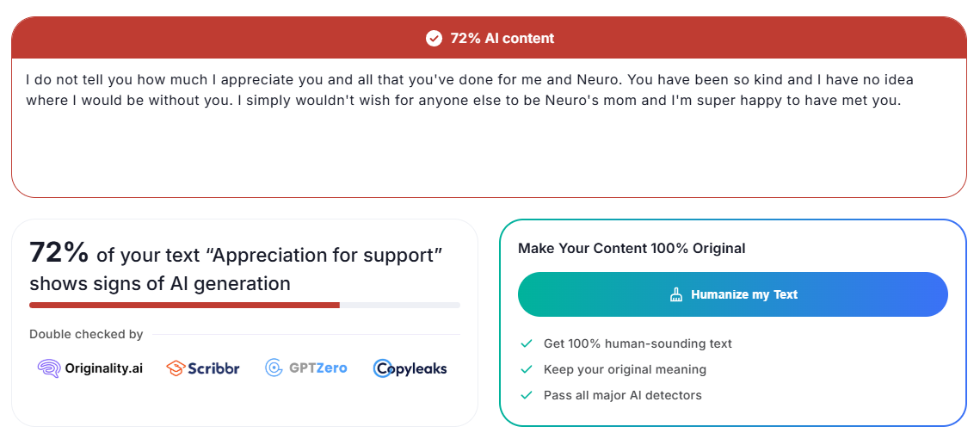Open the Copyleaks detector name link
980x439 pixels.
(x=421, y=368)
